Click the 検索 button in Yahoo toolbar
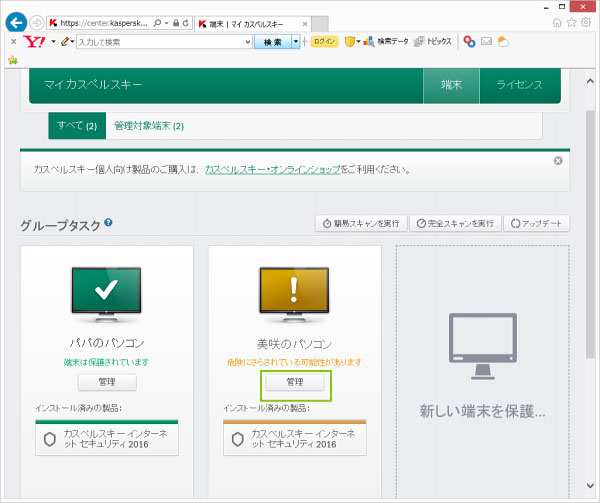Viewport: 600px width, 503px height. 273,42
